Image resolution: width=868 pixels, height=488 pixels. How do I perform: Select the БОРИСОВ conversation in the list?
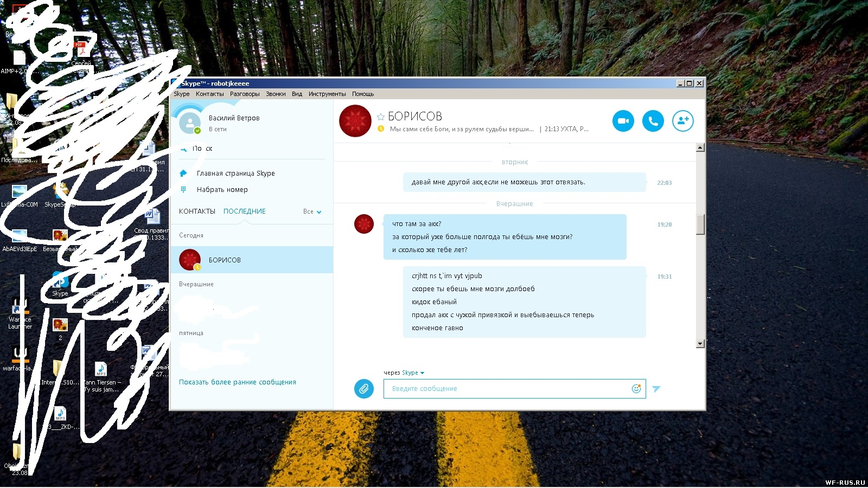pyautogui.click(x=252, y=260)
